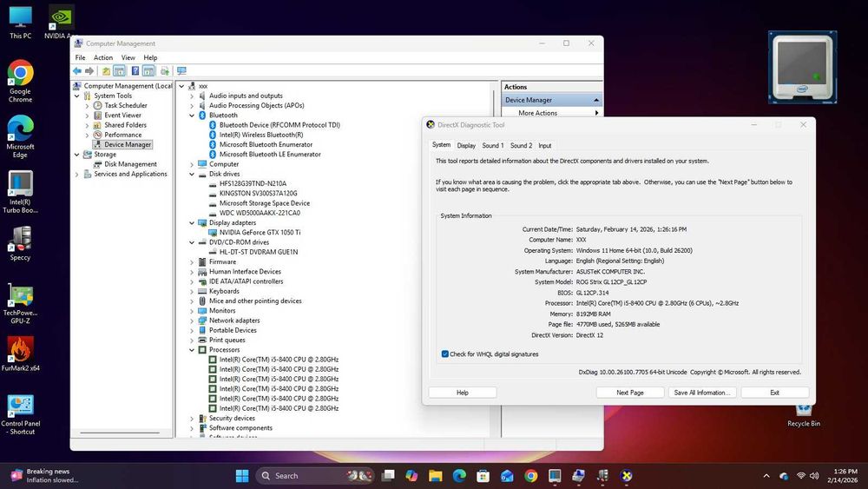Expand Event Viewer node

(x=87, y=116)
